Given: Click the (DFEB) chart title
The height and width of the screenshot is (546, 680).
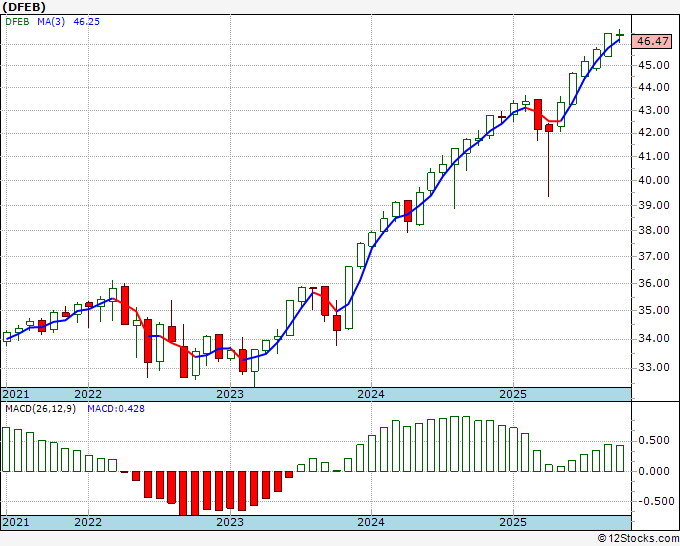Looking at the screenshot, I should click(x=24, y=7).
